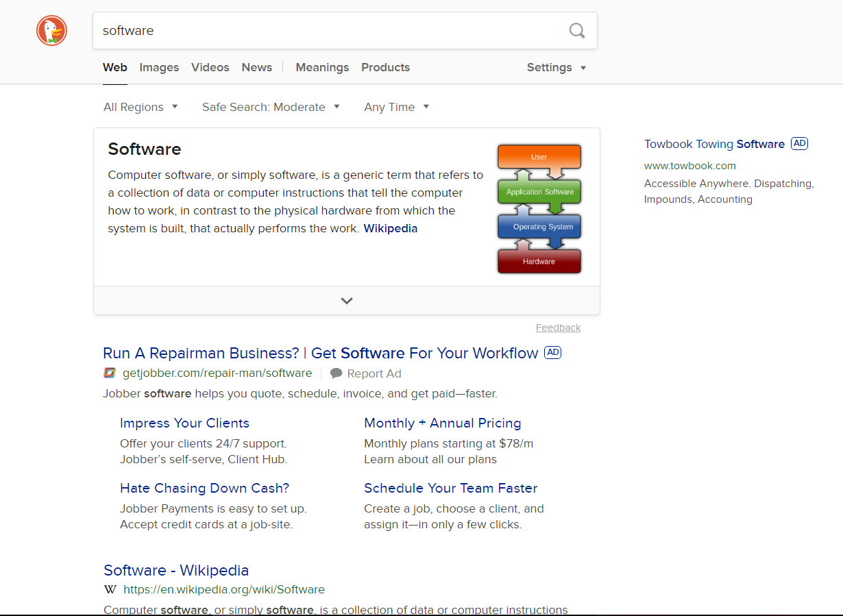This screenshot has width=843, height=616.
Task: Select the Meanings tab
Action: click(322, 67)
